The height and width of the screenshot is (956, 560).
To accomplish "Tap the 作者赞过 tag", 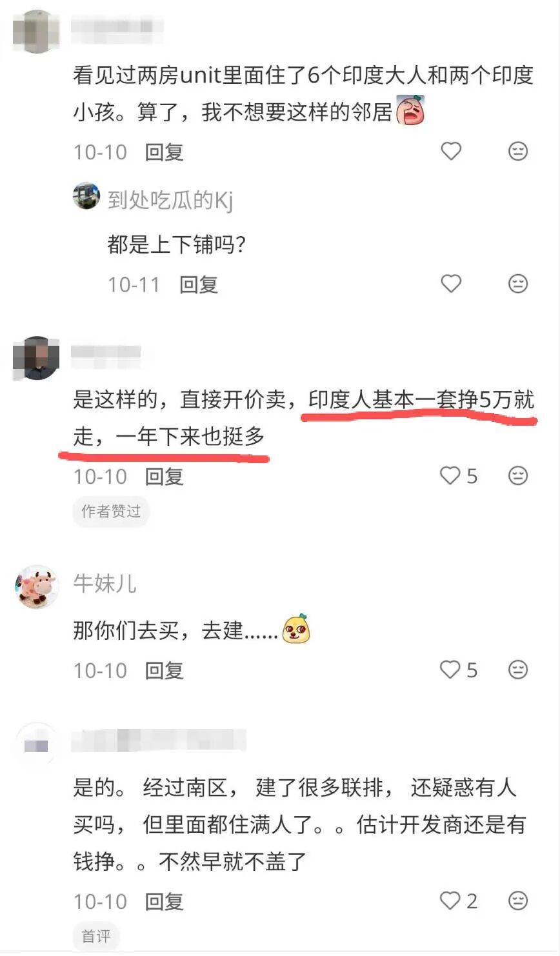I will click(x=111, y=512).
